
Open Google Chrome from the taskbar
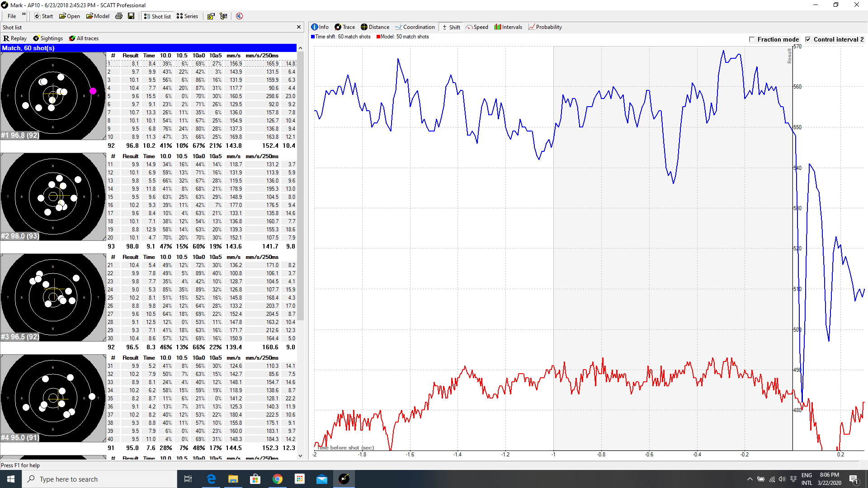(x=278, y=479)
